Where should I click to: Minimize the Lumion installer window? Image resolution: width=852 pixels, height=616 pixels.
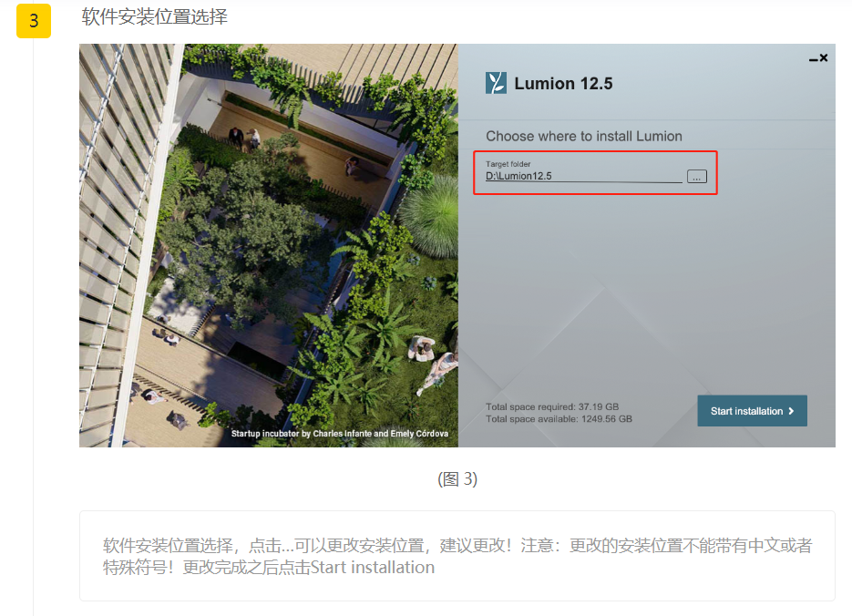coord(814,59)
